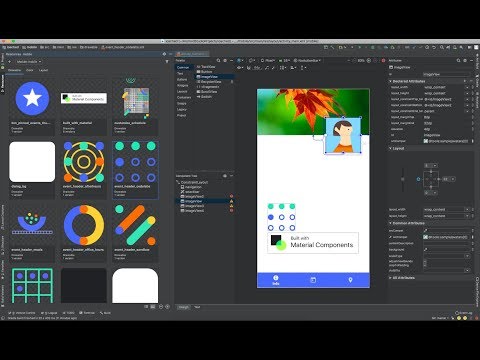Open the Event Log
Screen dimensions: 480x360
click(464, 313)
